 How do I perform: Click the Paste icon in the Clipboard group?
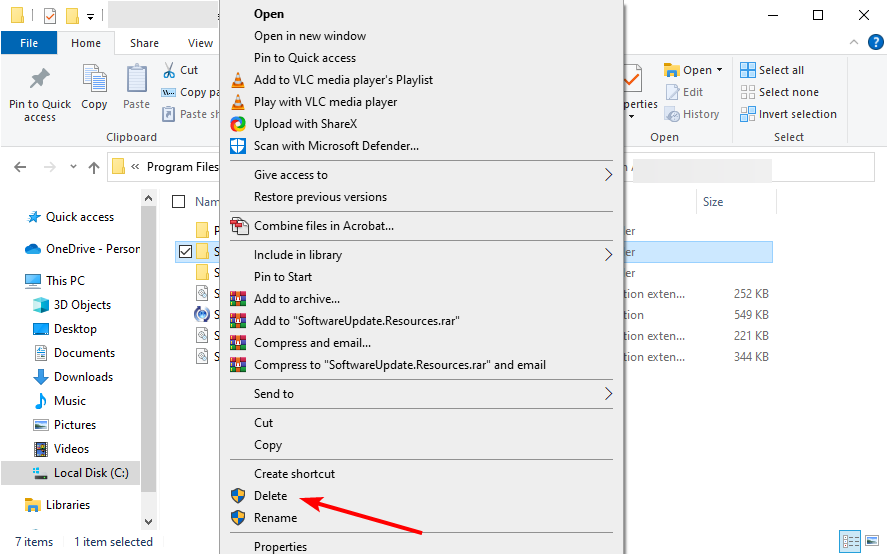pos(137,87)
